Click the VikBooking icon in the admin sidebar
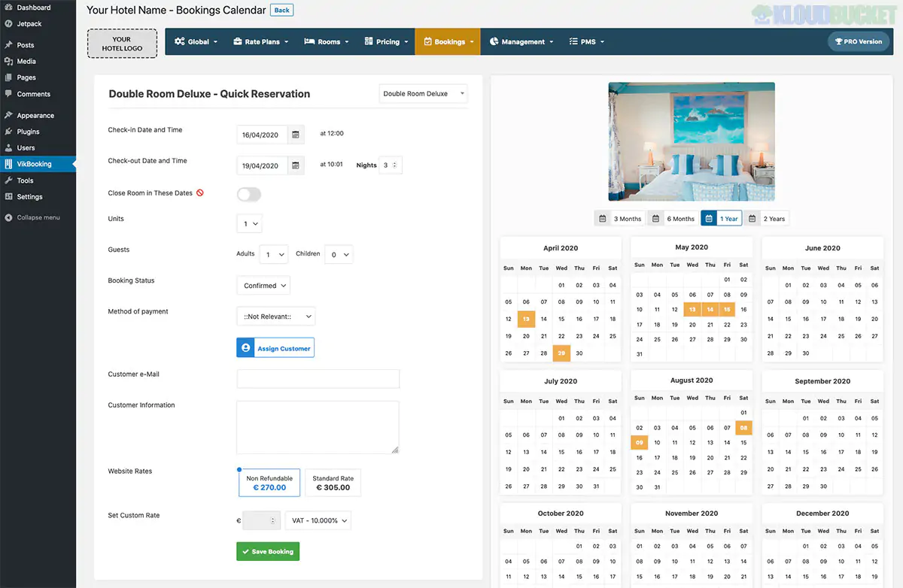This screenshot has height=588, width=903. point(10,164)
